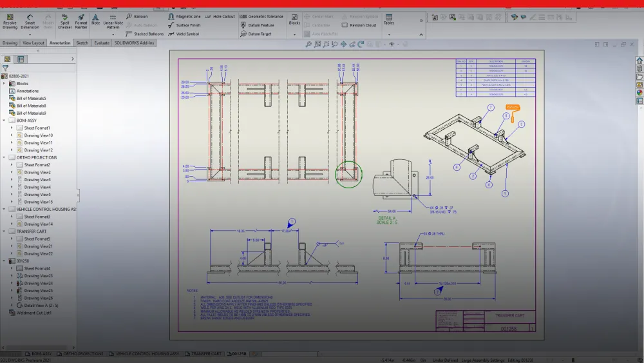The image size is (644, 363).
Task: Open the SOLIDWORKS Resources home task pane
Action: click(x=639, y=61)
